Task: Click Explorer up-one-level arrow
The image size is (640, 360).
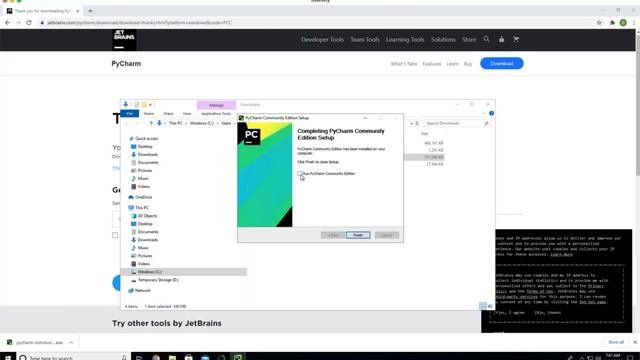Action: pos(151,123)
